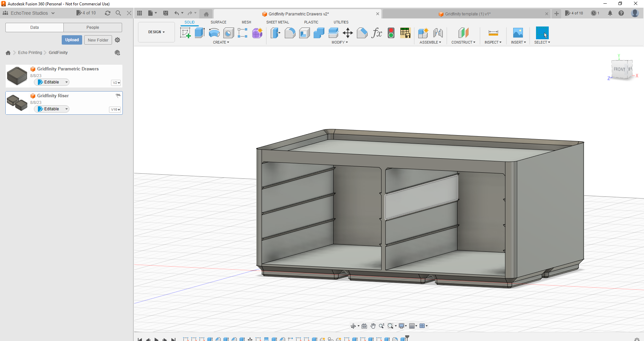Select the Create Sketch tool
This screenshot has height=341, width=644.
185,33
